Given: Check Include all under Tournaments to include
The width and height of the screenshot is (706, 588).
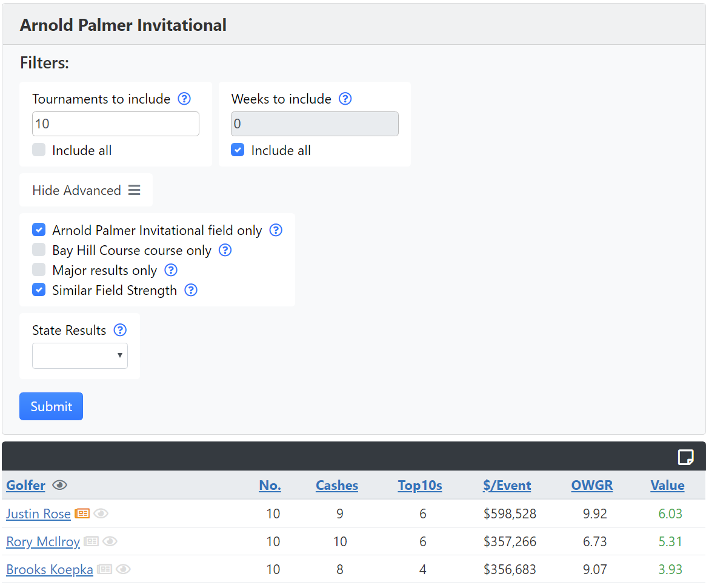Looking at the screenshot, I should 39,150.
